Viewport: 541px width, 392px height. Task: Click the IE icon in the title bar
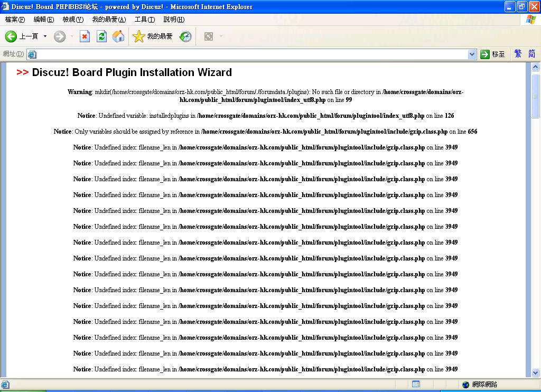pos(5,6)
